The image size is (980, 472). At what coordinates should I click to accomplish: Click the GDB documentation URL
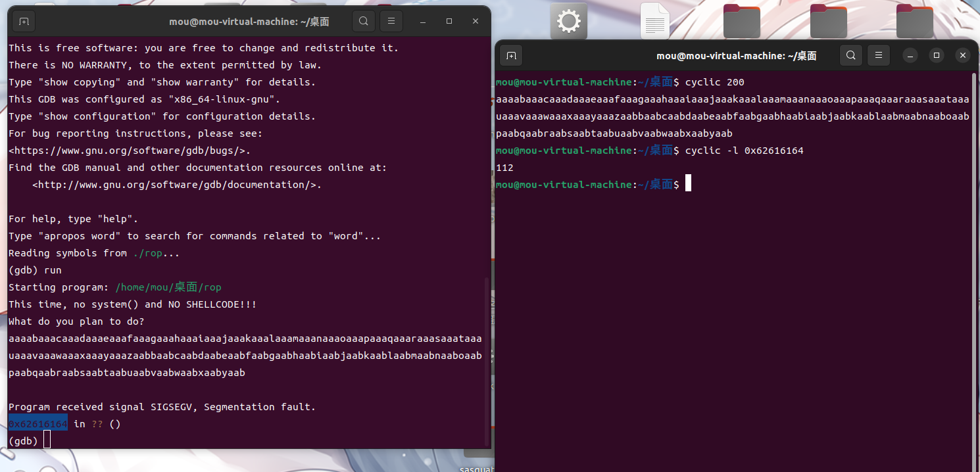[x=177, y=185]
